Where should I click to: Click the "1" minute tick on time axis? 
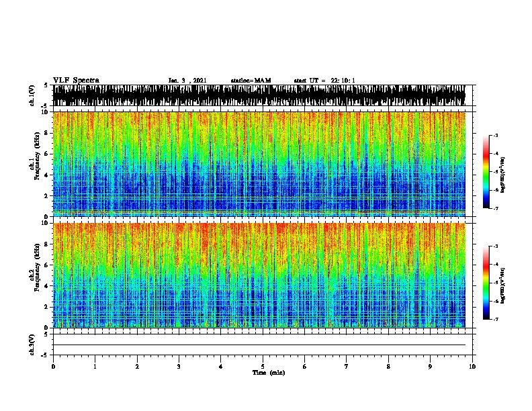point(95,367)
